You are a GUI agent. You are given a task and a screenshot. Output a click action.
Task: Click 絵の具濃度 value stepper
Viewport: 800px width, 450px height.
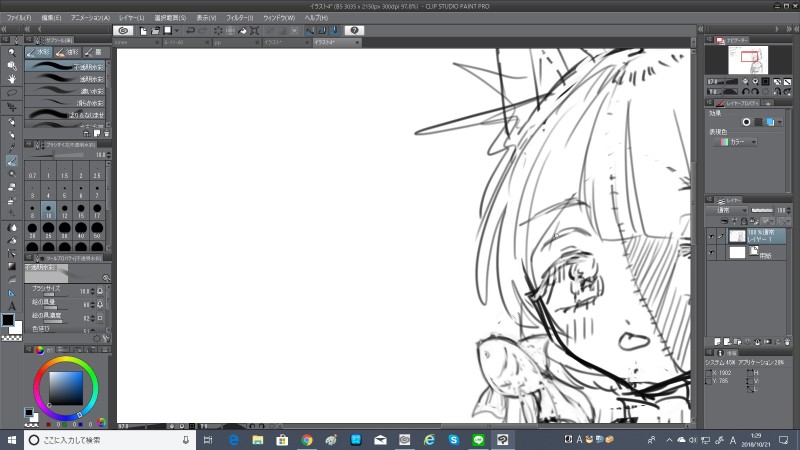coord(92,317)
